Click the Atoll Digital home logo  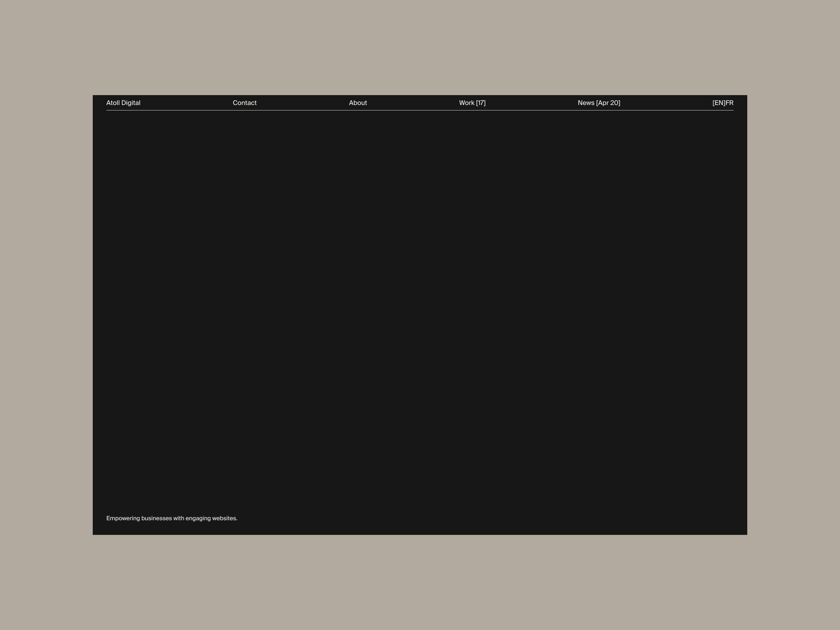click(123, 103)
